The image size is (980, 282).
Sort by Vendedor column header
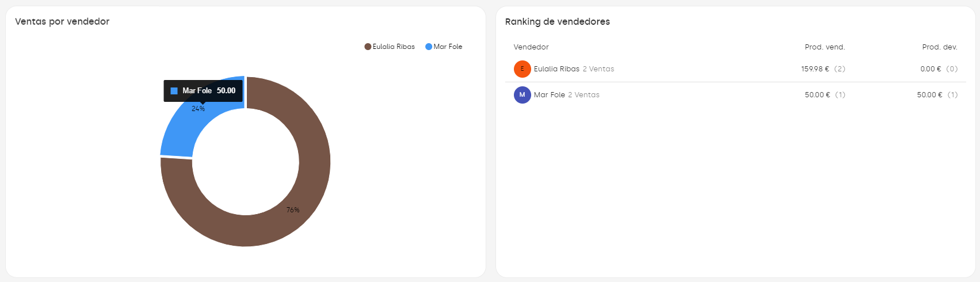click(x=531, y=47)
